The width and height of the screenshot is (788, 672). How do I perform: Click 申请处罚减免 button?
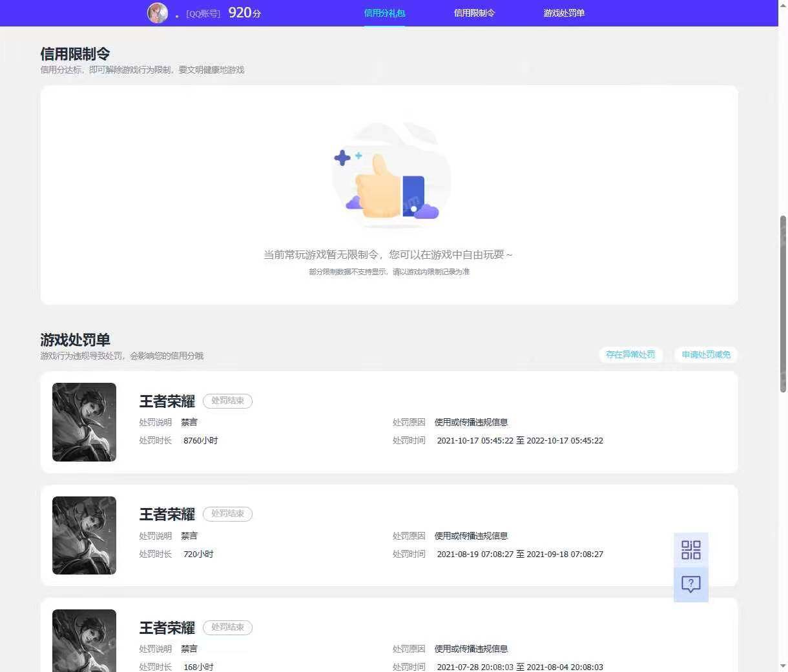(x=706, y=354)
